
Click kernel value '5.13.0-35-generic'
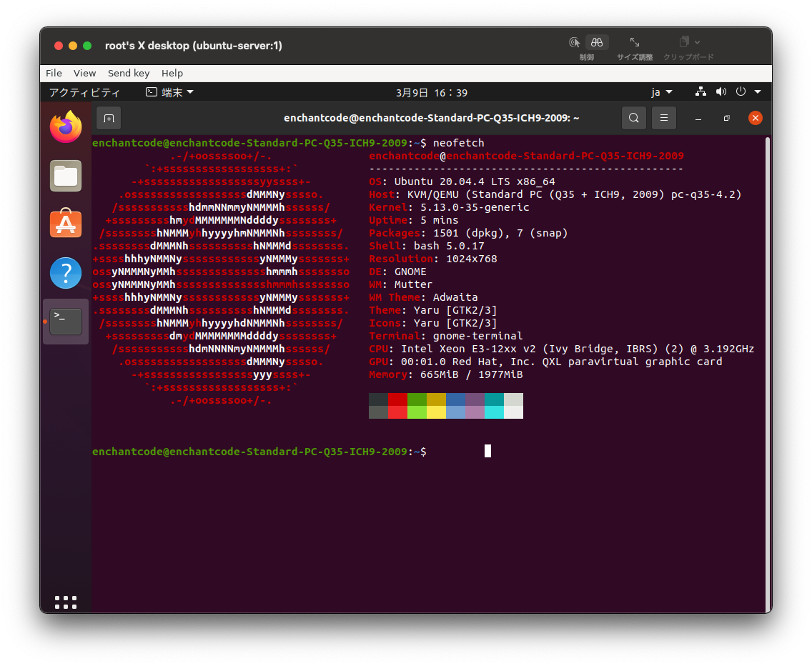[475, 208]
